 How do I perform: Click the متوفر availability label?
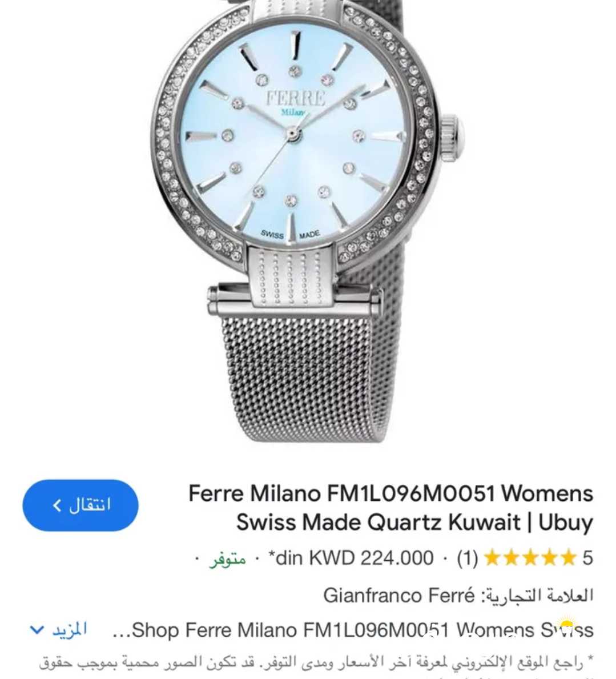(x=228, y=559)
